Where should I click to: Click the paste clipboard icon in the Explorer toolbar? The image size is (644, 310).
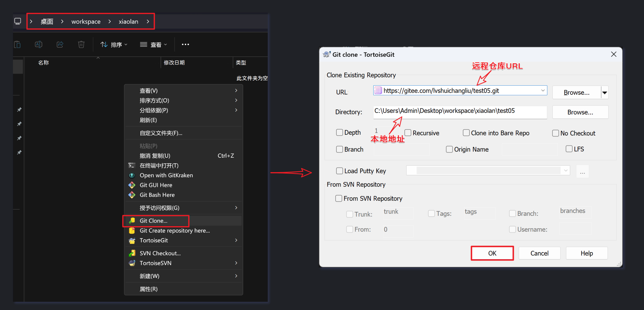[x=18, y=45]
